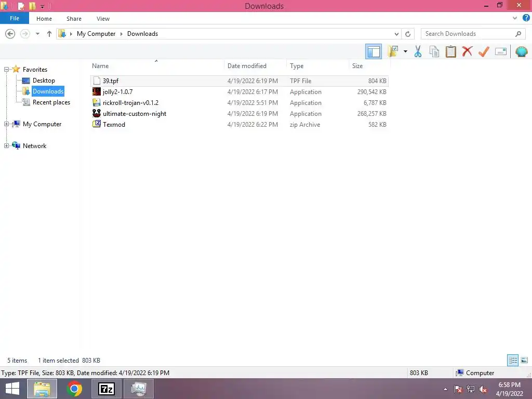Select the Texmod zip archive
This screenshot has width=532, height=399.
click(x=239, y=124)
